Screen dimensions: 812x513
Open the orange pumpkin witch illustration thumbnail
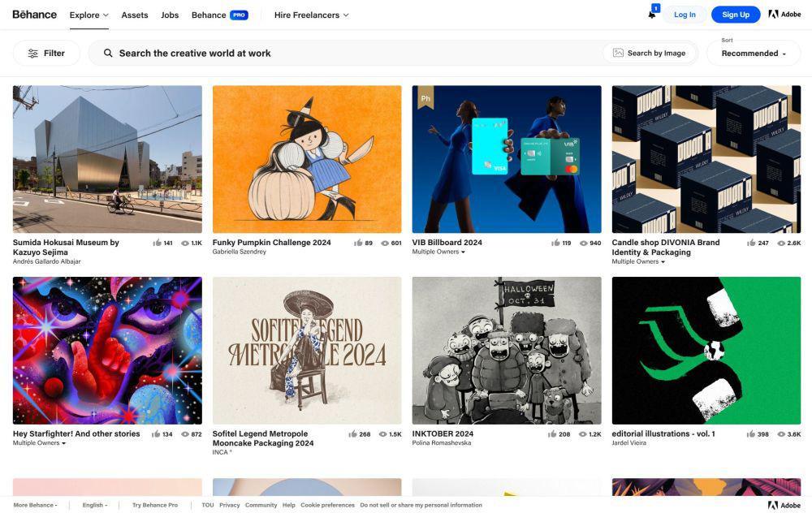coord(307,159)
